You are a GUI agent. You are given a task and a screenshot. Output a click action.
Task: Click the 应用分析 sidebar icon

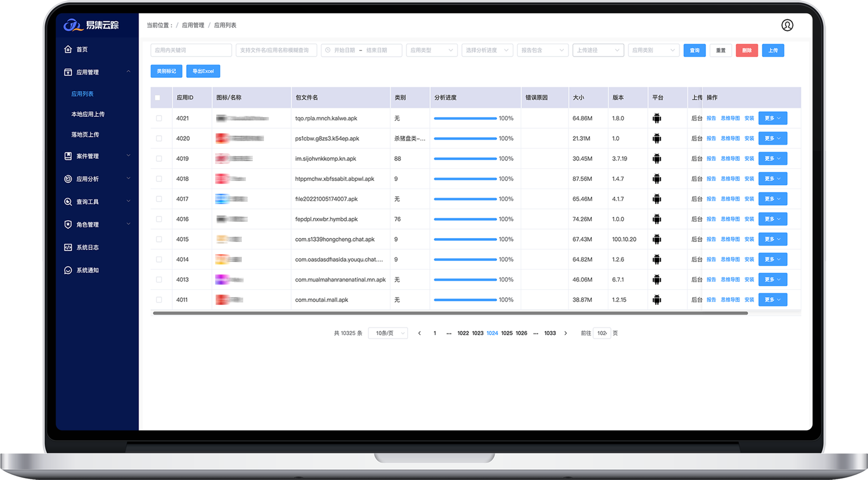(x=68, y=179)
